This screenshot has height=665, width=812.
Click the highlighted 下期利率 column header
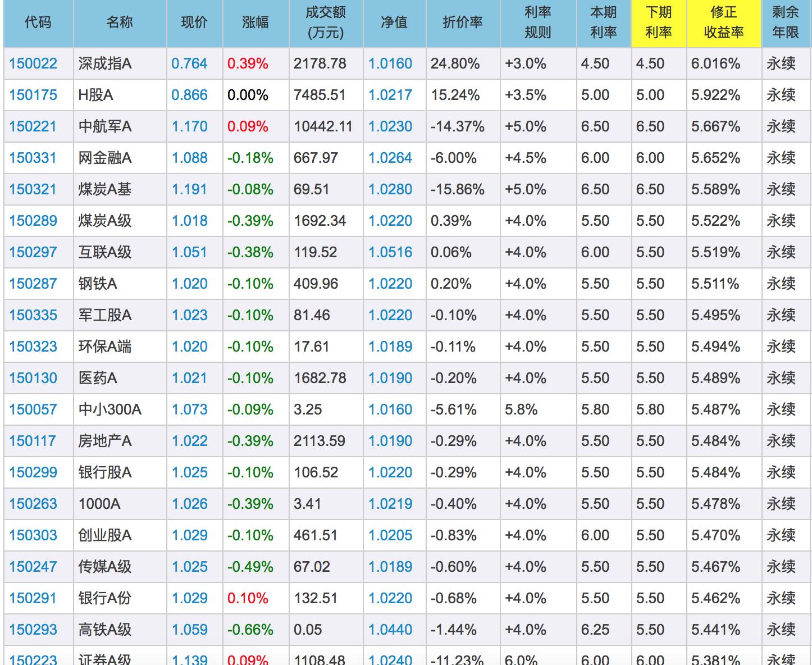coord(658,22)
